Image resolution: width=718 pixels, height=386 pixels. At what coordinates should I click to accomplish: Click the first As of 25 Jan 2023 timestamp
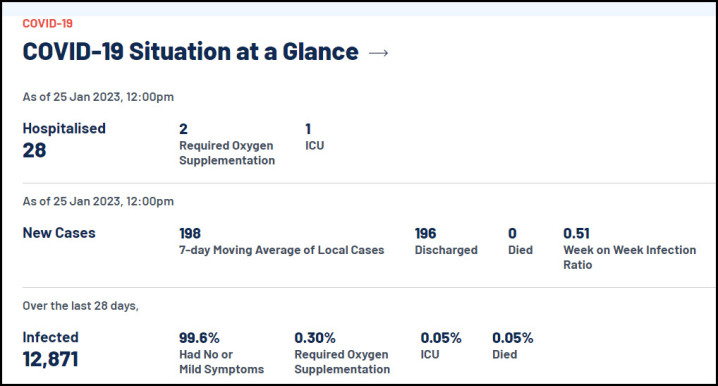pyautogui.click(x=98, y=97)
